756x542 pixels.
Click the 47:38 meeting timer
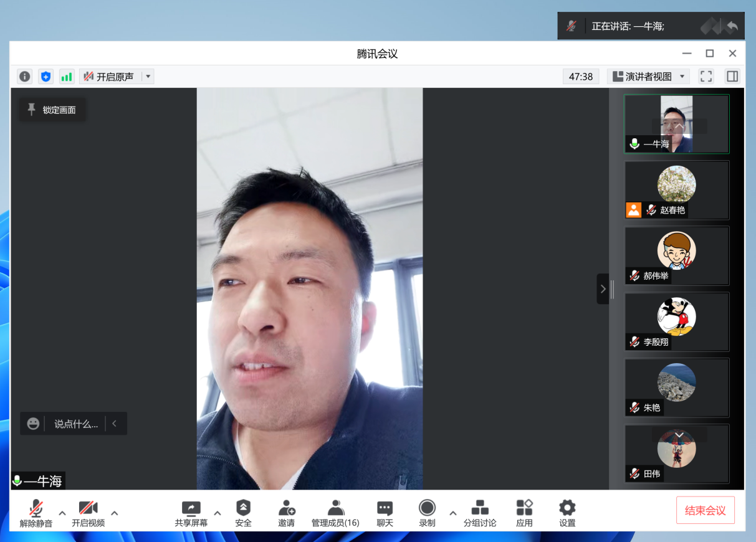click(581, 77)
